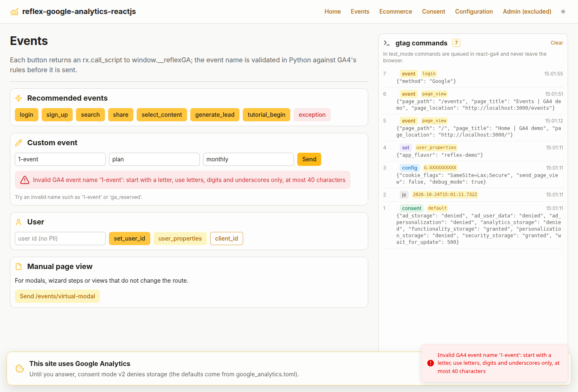Select the user_properties tag in log entry 4
Viewport: 578px width, 392px height.
(x=436, y=148)
